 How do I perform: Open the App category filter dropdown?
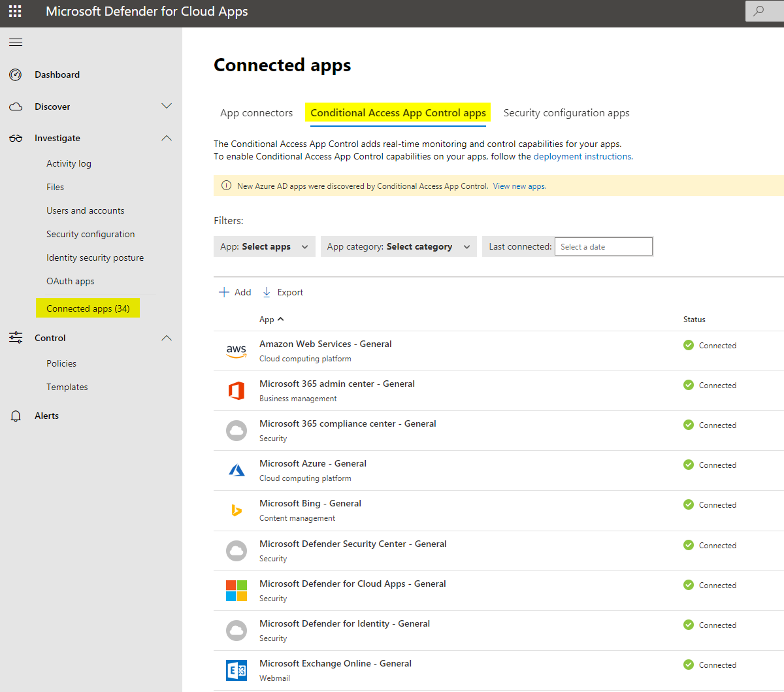[x=398, y=247]
